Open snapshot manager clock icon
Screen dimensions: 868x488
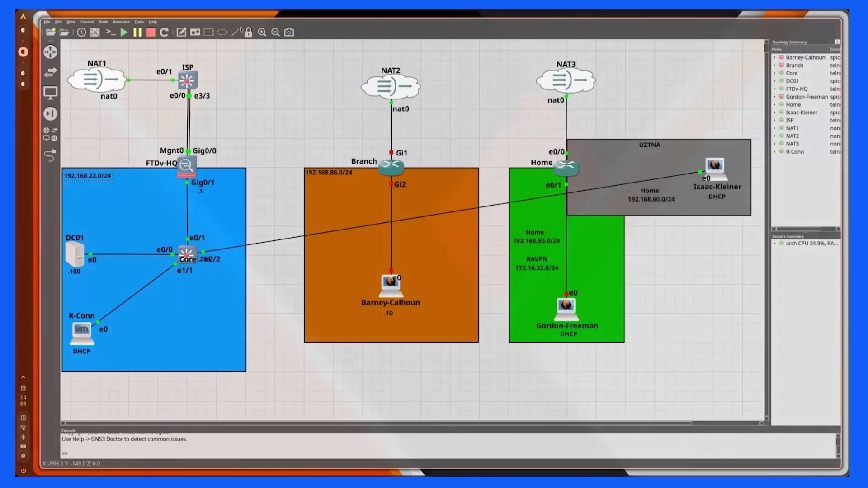pos(81,32)
